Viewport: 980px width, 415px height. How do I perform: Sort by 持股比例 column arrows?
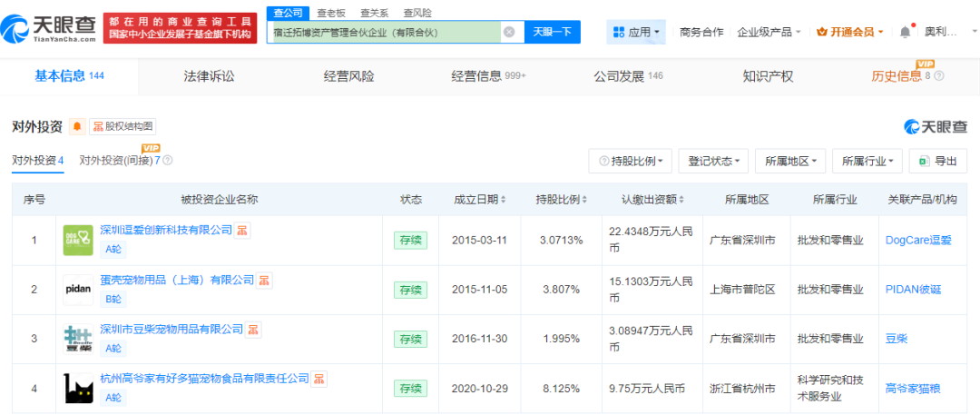point(585,200)
